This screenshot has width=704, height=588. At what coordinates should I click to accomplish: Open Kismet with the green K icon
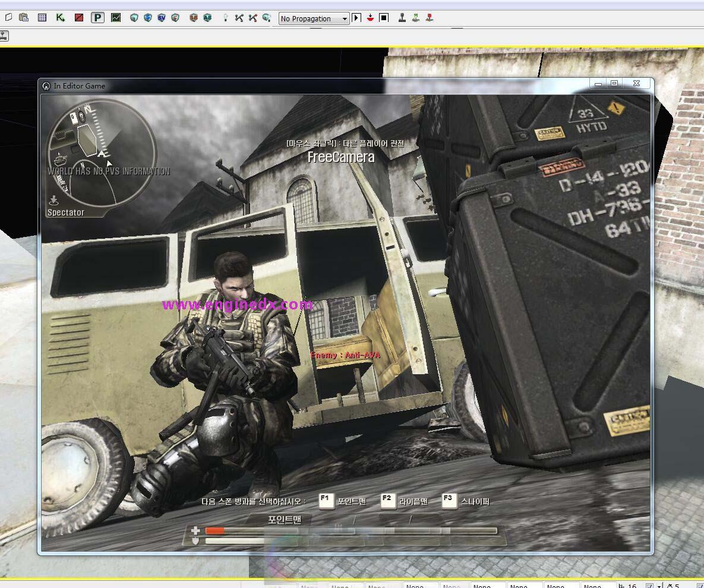click(60, 17)
